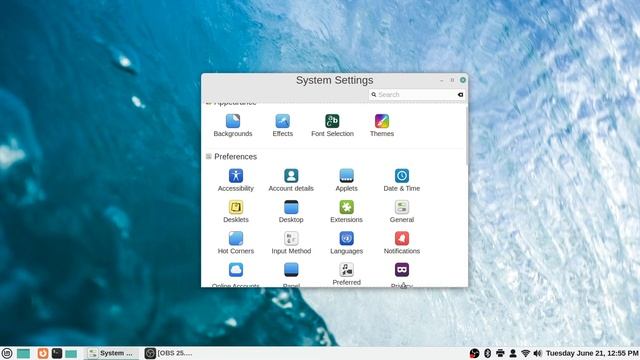Open Hot Corners settings

pos(236,243)
